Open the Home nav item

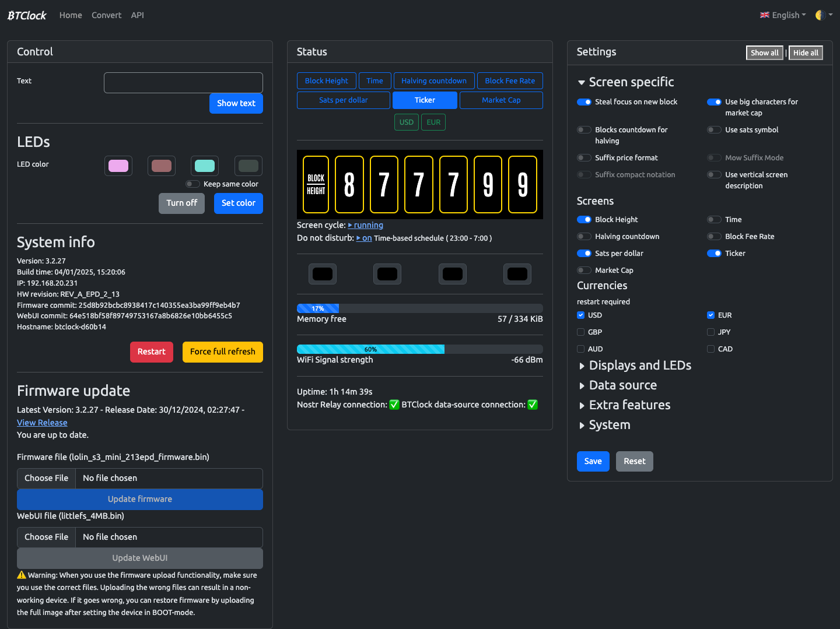pos(71,15)
